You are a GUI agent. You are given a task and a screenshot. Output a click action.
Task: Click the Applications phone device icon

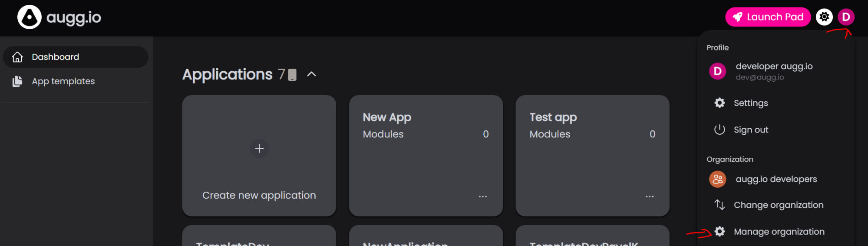pos(292,75)
